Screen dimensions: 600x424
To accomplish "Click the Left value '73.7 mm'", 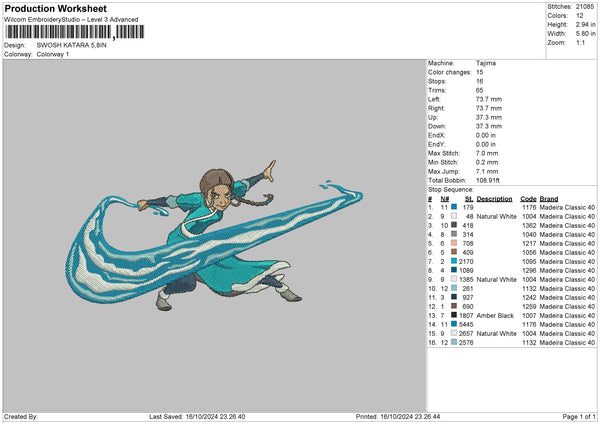I will point(489,99).
